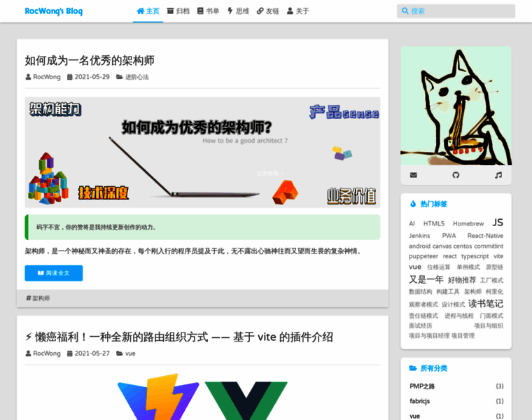Select the typescript tag
The width and height of the screenshot is (532, 420).
tap(475, 256)
